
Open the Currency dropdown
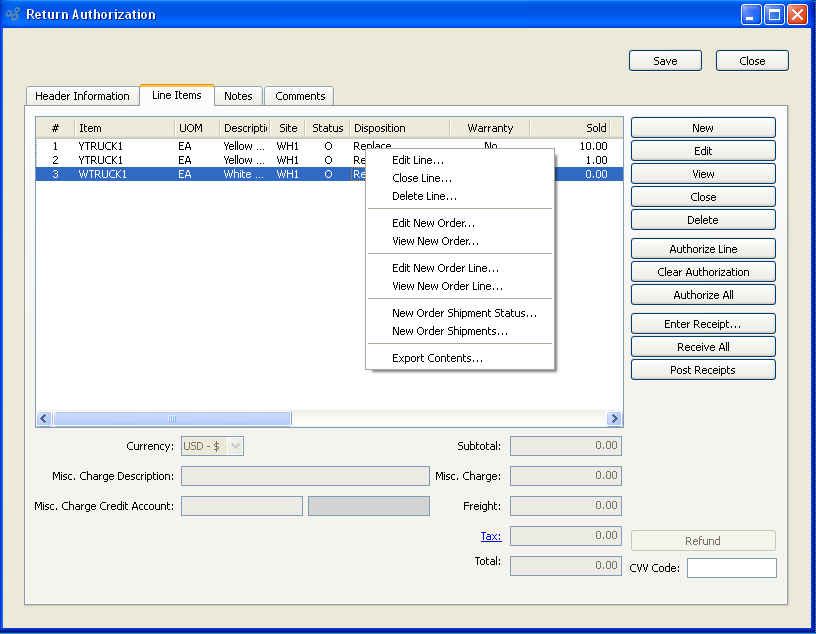click(212, 446)
